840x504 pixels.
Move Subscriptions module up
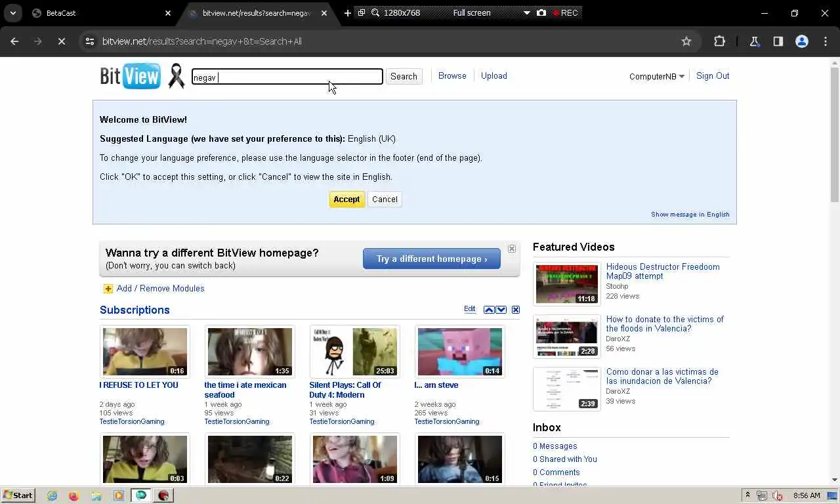pyautogui.click(x=489, y=310)
